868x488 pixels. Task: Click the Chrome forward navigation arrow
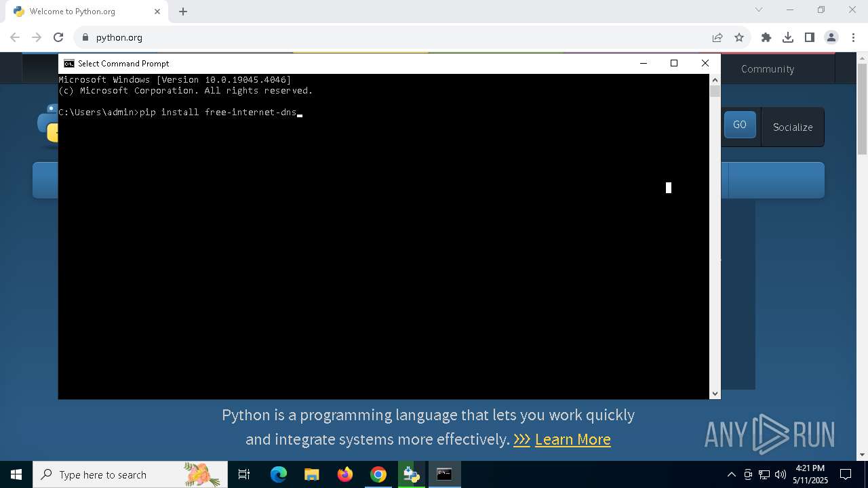click(37, 37)
